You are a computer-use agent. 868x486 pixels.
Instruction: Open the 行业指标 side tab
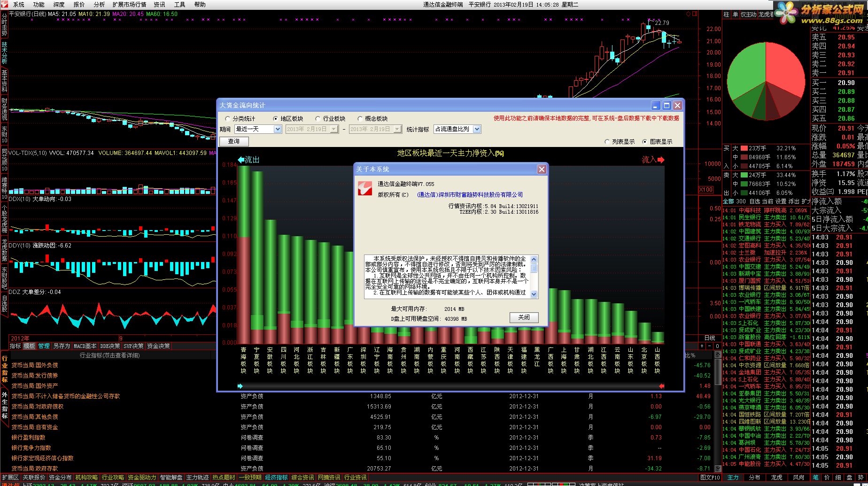pos(4,369)
